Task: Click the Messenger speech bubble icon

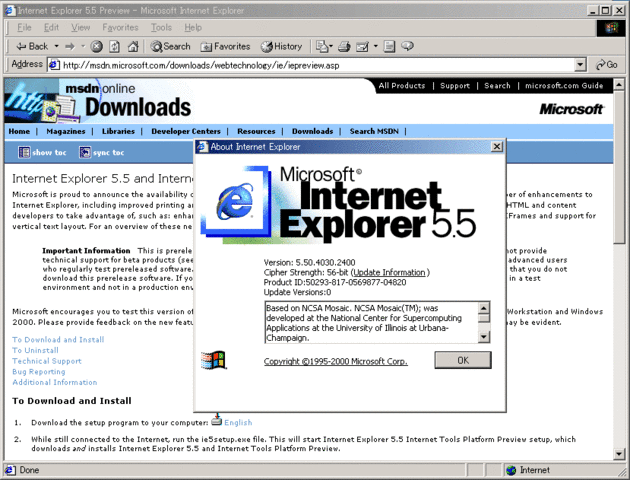Action: coord(407,46)
